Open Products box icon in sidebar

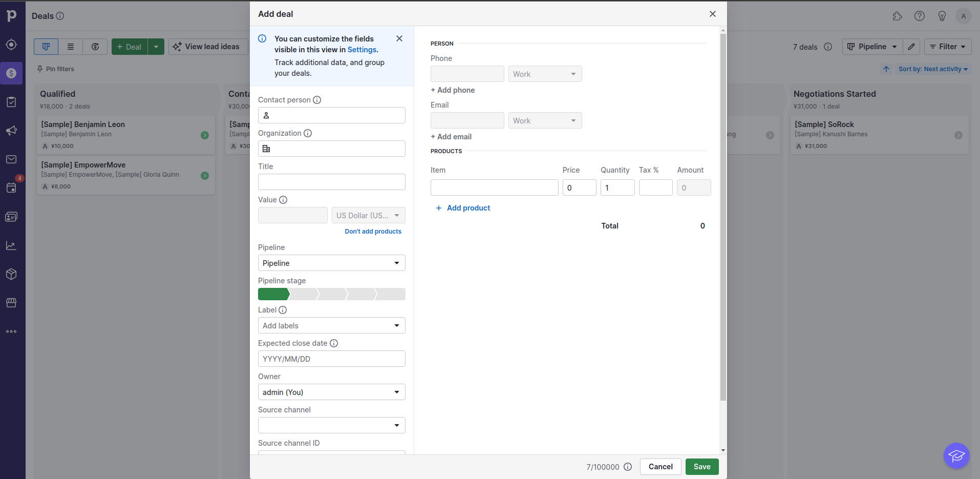11,274
